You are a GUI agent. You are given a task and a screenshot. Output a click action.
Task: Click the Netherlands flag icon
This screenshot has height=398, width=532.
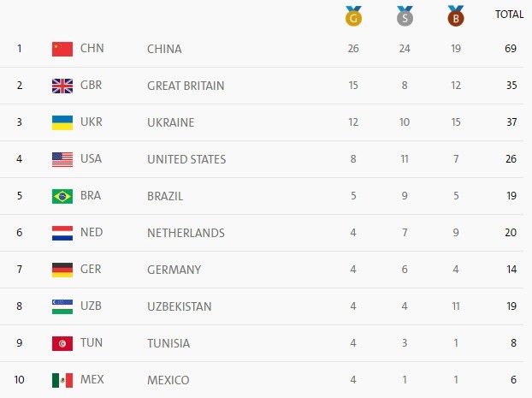pos(62,232)
